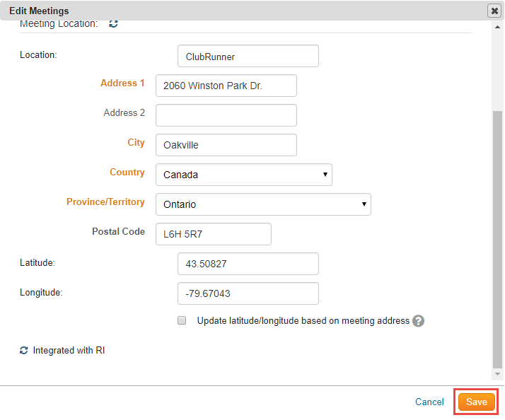Click the Longitude input field
This screenshot has height=420, width=505.
coord(248,293)
